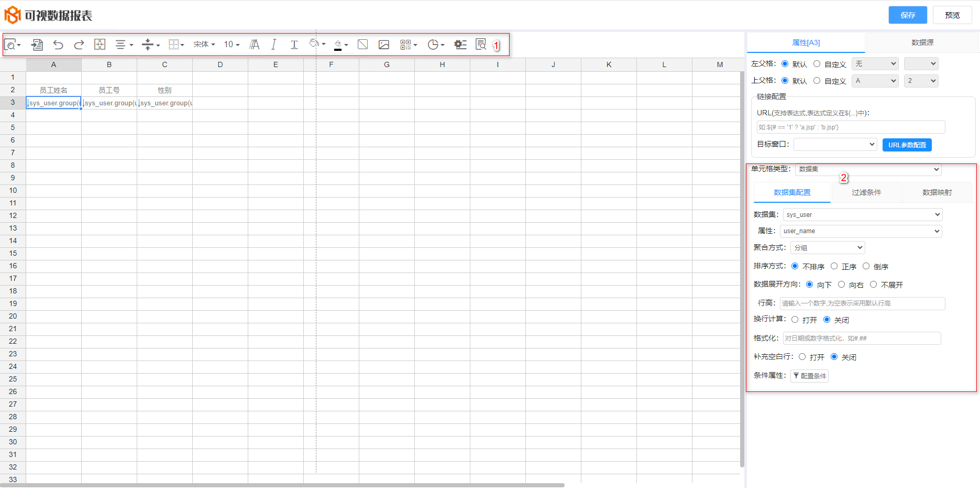Screen dimensions: 980x491
Task: Select 不排序 sort option
Action: coord(795,266)
